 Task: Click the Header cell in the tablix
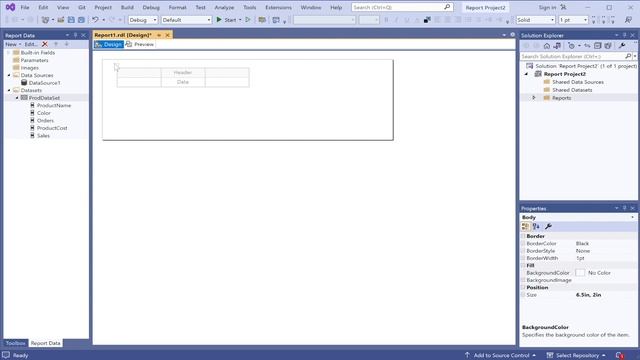(x=183, y=72)
